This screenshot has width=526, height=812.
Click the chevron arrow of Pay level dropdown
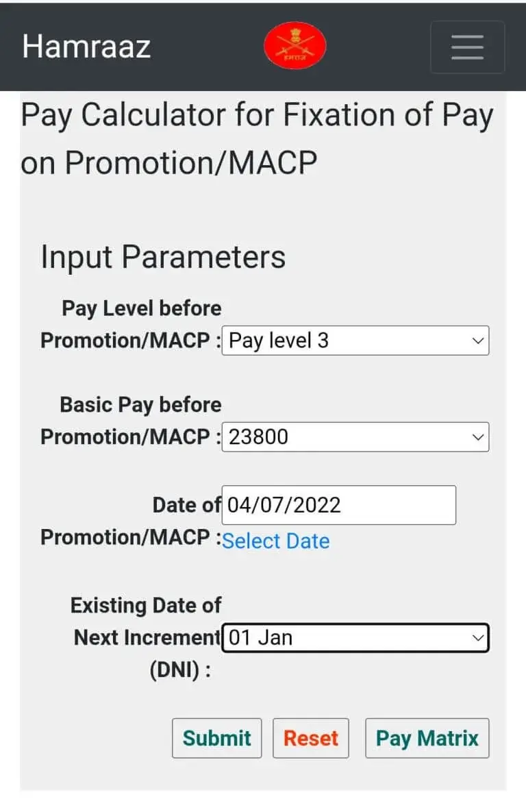pos(478,341)
